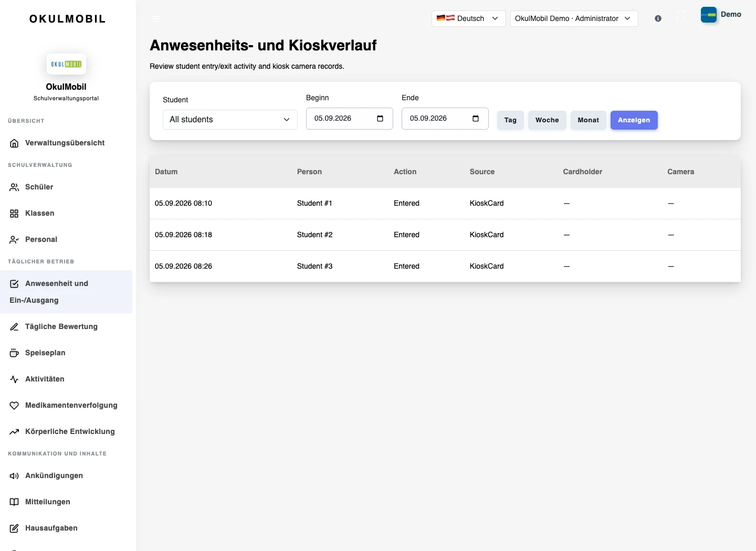Click the Woche range button
This screenshot has height=551, width=756.
tap(547, 120)
